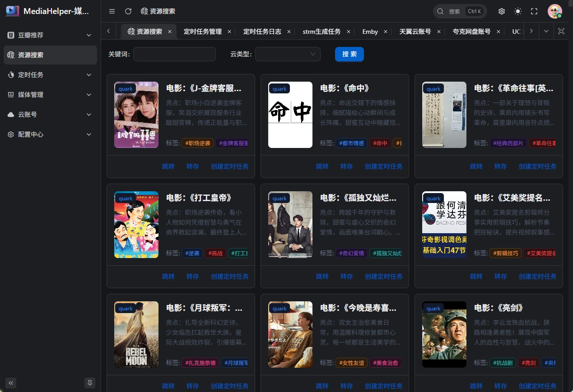The image size is (573, 392).
Task: Click 创建定时任务 on 《打工皇帝》 card
Action: 229,277
